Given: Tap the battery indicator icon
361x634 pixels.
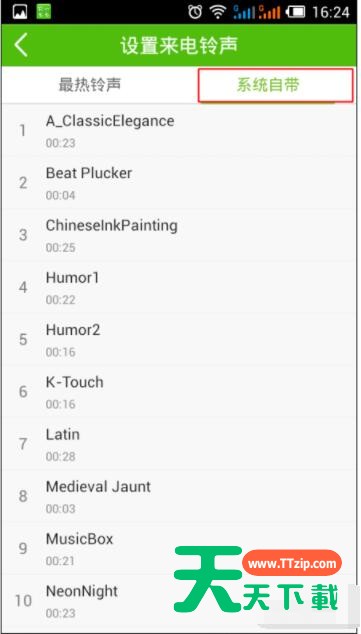Looking at the screenshot, I should click(x=296, y=13).
